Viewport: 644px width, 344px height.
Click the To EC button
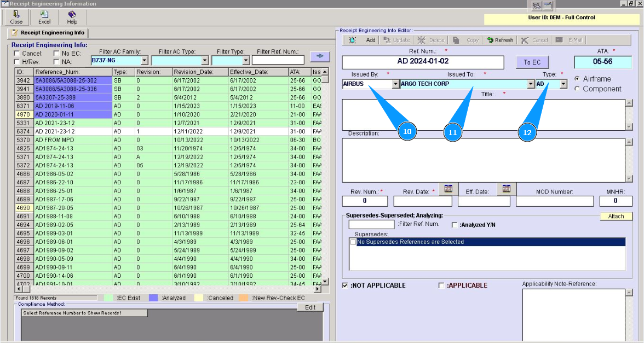(532, 62)
